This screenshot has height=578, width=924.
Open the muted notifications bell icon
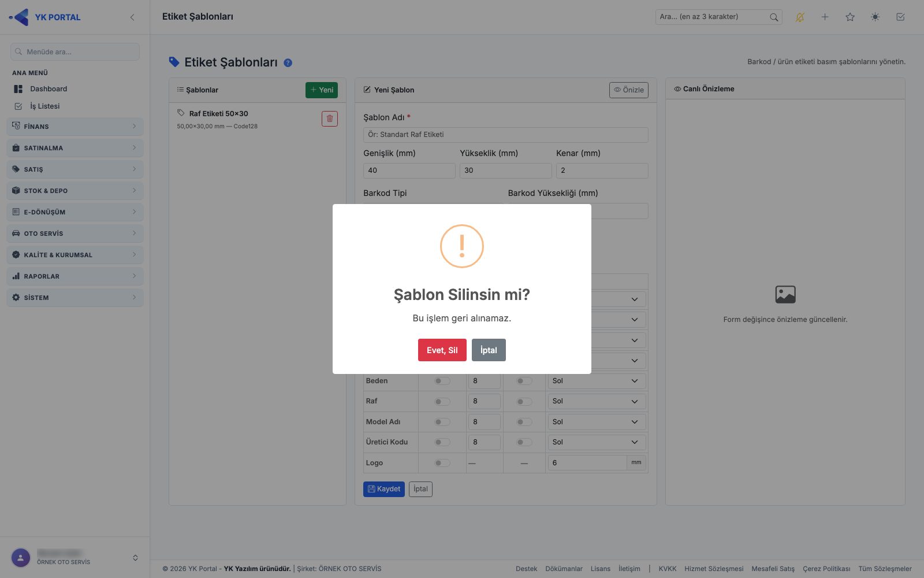(x=800, y=17)
